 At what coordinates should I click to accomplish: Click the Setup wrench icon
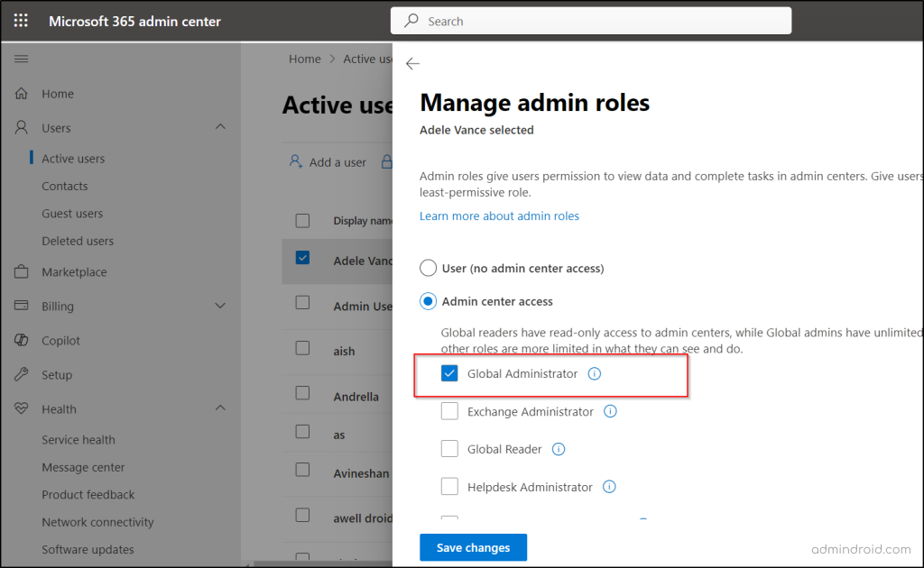[20, 374]
